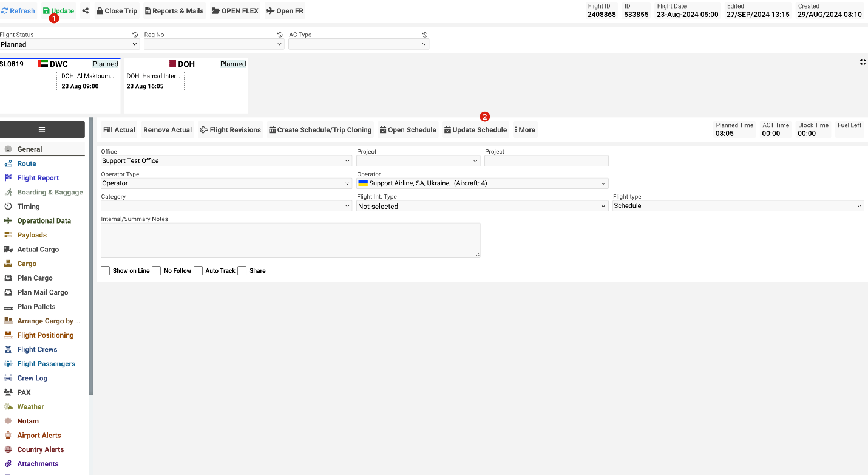Viewport: 868px width, 475px height.
Task: Open the More menu in the flight toolbar
Action: [x=524, y=129]
